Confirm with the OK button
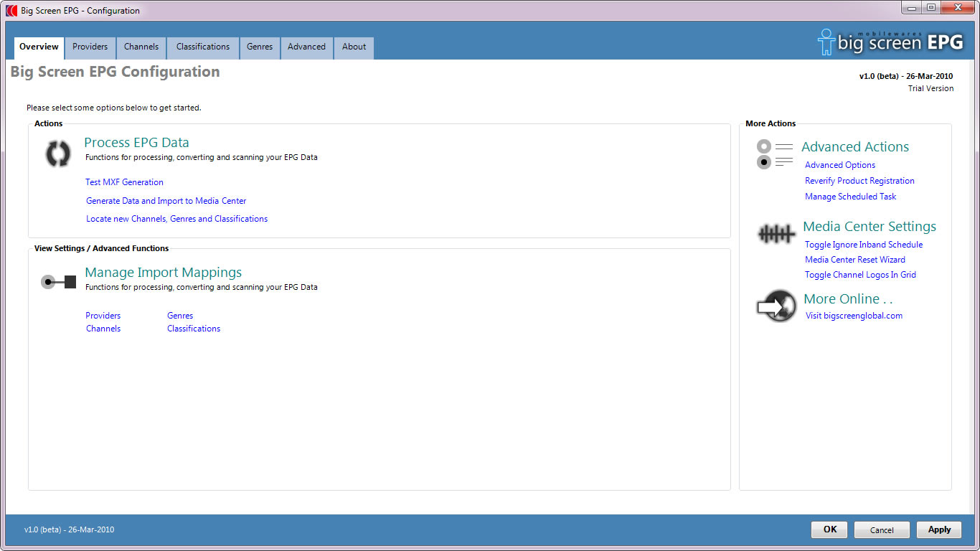Screen dimensions: 980x551 pos(830,529)
